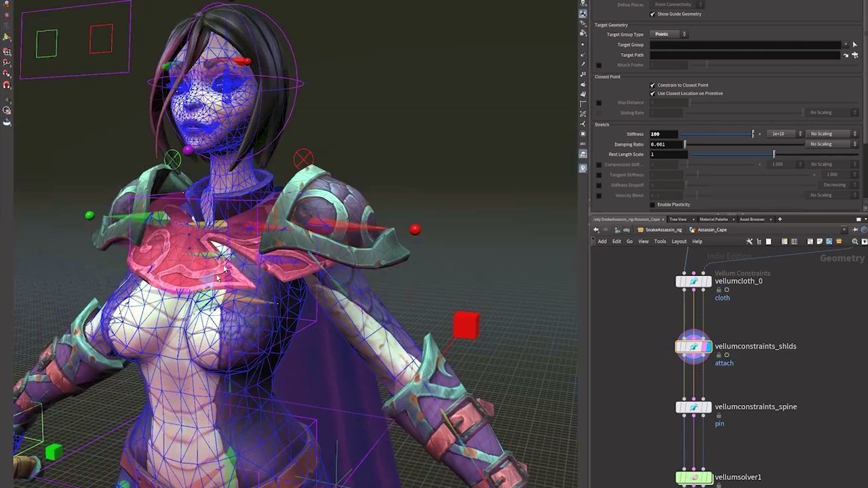Enable the Attach Frame checkbox
This screenshot has height=488, width=868.
599,65
